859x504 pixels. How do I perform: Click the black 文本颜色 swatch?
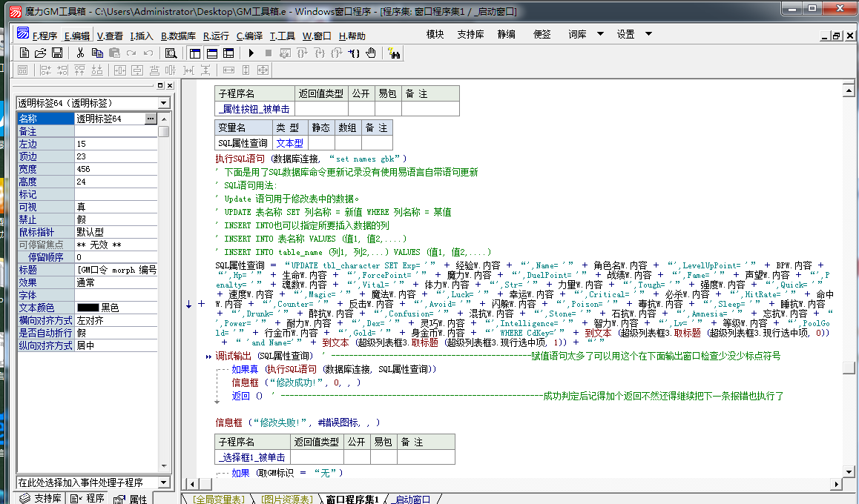(x=87, y=308)
